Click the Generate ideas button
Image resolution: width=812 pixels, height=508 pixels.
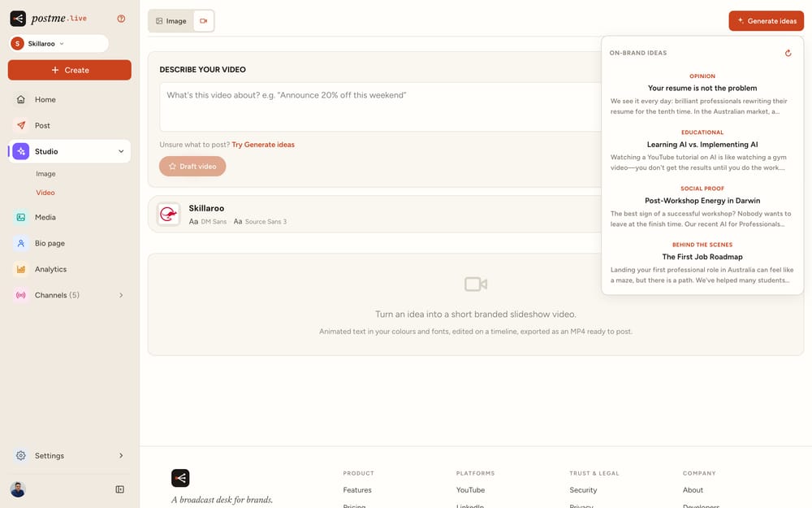point(766,21)
